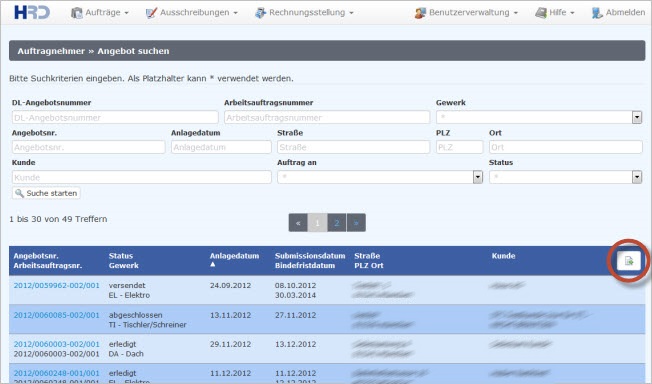Focus the Anlagedatum input field
The height and width of the screenshot is (384, 652).
pyautogui.click(x=221, y=147)
